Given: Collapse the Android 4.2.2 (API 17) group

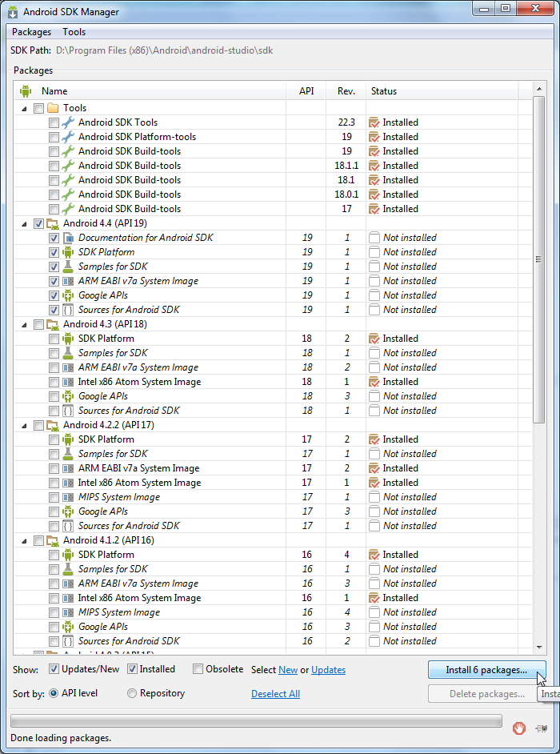Looking at the screenshot, I should [24, 426].
